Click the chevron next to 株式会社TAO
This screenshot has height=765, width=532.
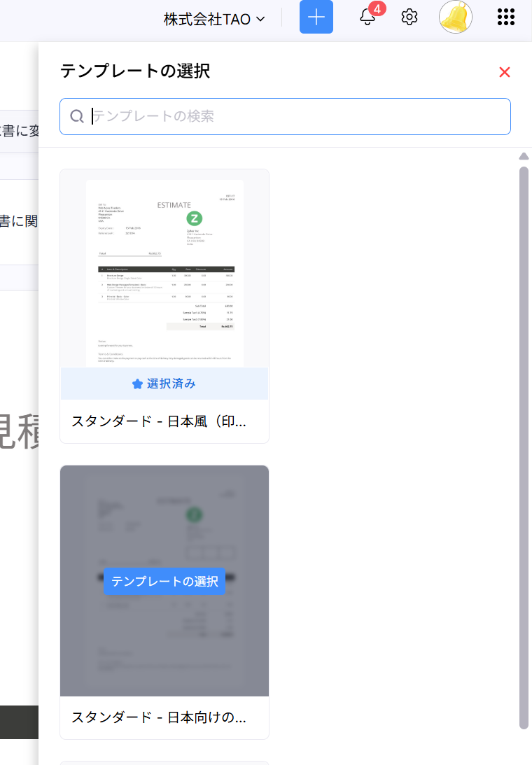click(x=261, y=19)
